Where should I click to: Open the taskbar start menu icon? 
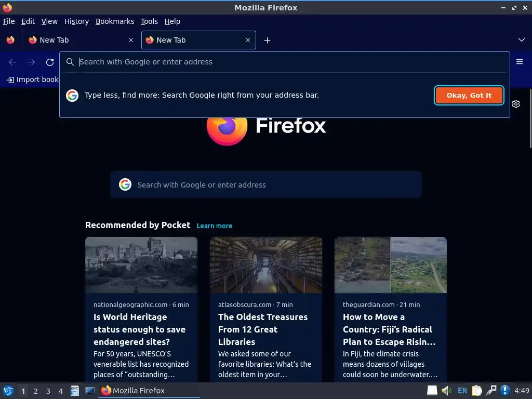click(x=8, y=391)
